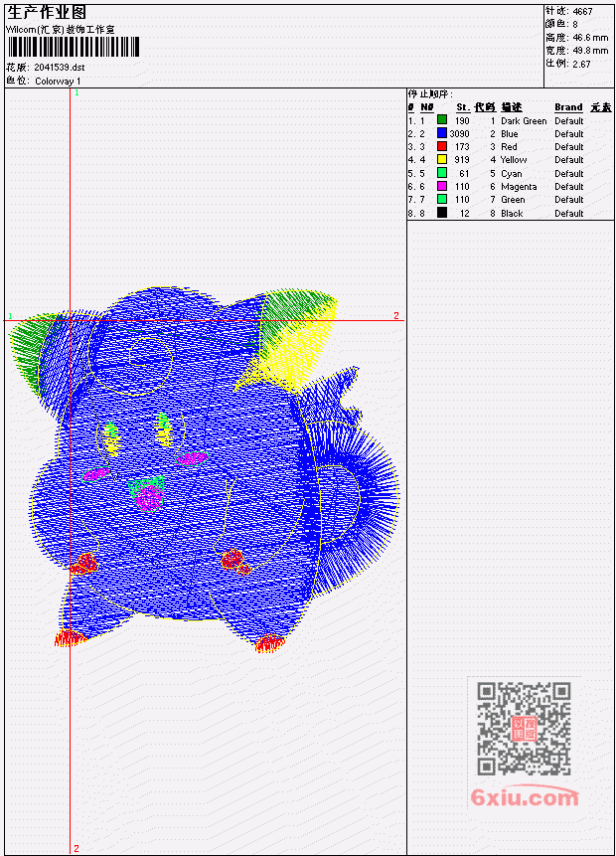616x856 pixels.
Task: Select the description text Yellow
Action: click(514, 160)
